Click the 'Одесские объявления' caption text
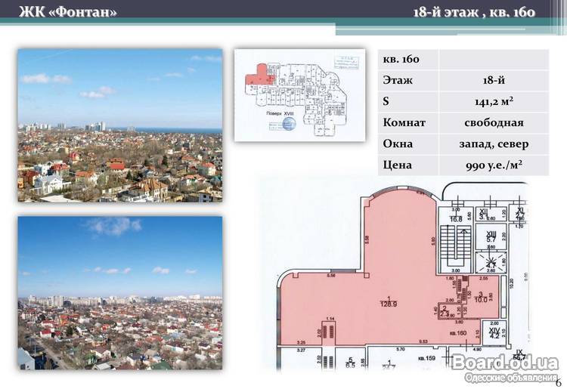 coord(510,377)
